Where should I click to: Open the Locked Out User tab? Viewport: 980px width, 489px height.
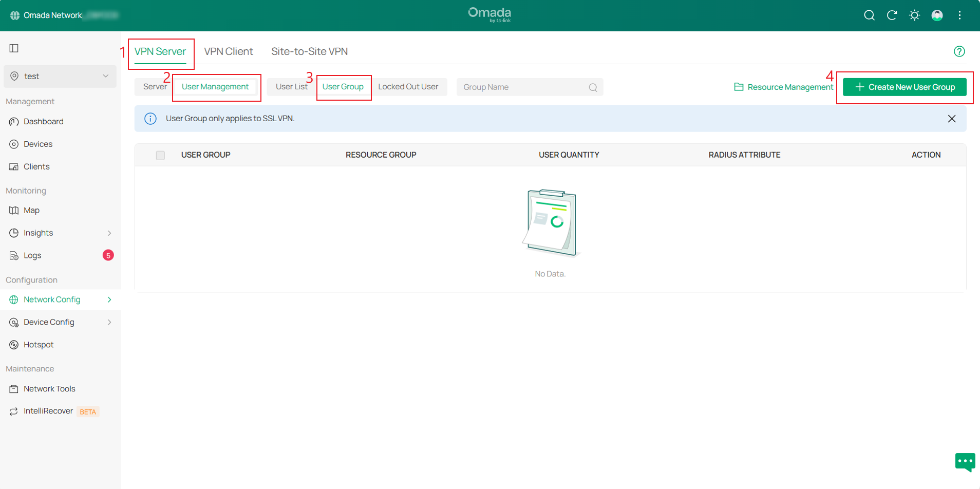[x=409, y=86]
